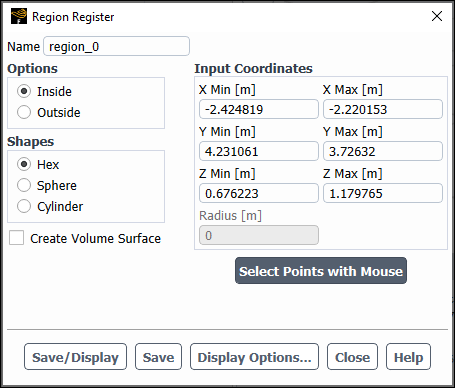The image size is (455, 388).
Task: Click the Fluent app icon in title bar
Action: 19,16
